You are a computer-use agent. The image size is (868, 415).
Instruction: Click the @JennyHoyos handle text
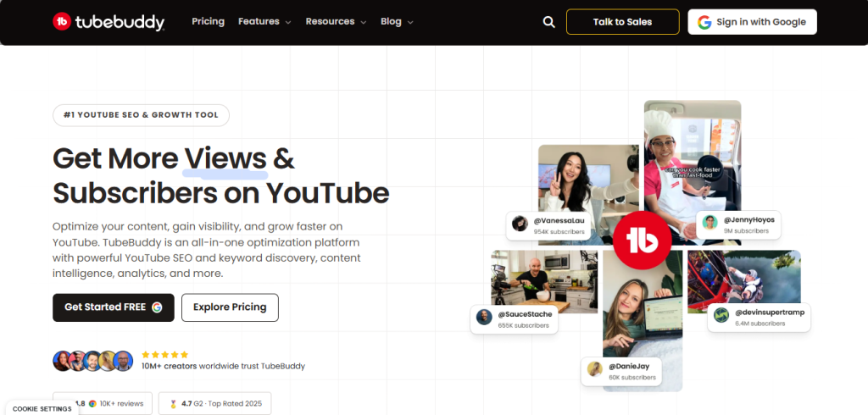click(749, 219)
